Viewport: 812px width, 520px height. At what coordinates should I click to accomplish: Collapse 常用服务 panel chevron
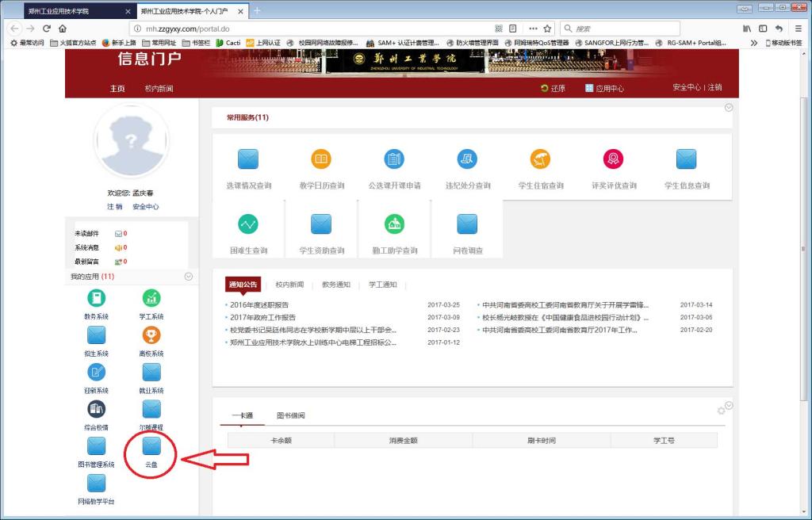pos(729,108)
